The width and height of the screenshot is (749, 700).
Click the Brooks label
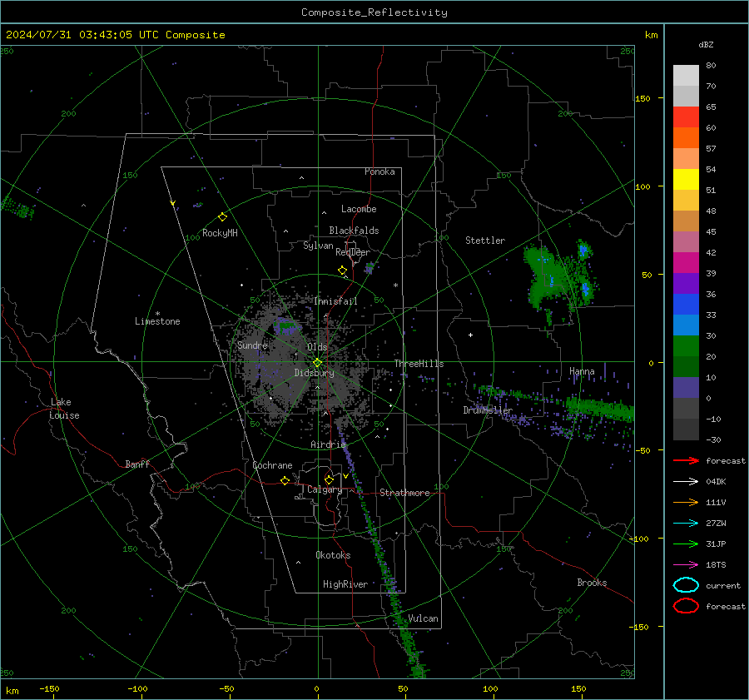tap(592, 583)
